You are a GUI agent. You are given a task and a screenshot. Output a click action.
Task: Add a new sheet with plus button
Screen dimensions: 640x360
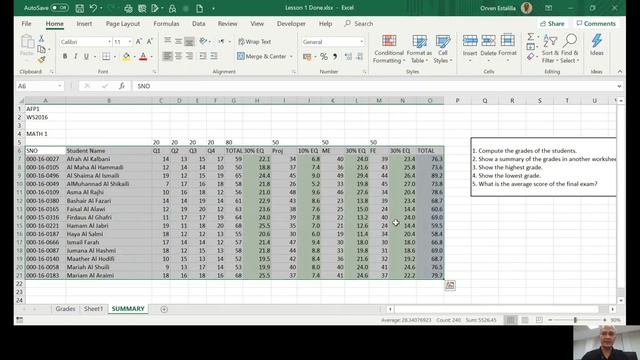click(x=164, y=309)
